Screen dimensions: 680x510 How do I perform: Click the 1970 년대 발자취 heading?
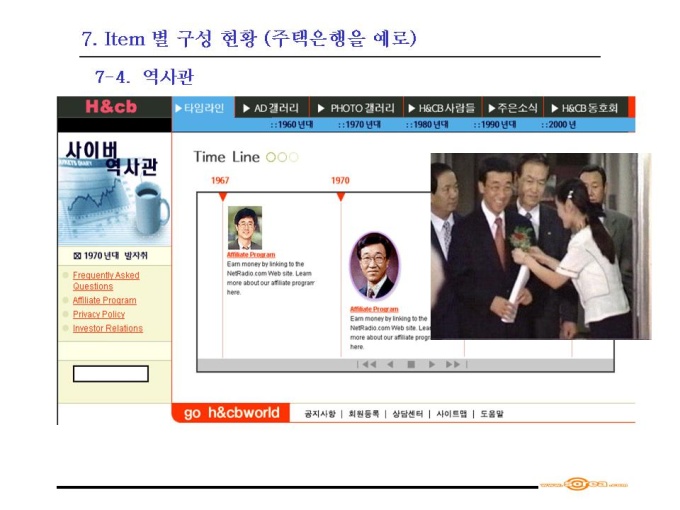pyautogui.click(x=111, y=256)
